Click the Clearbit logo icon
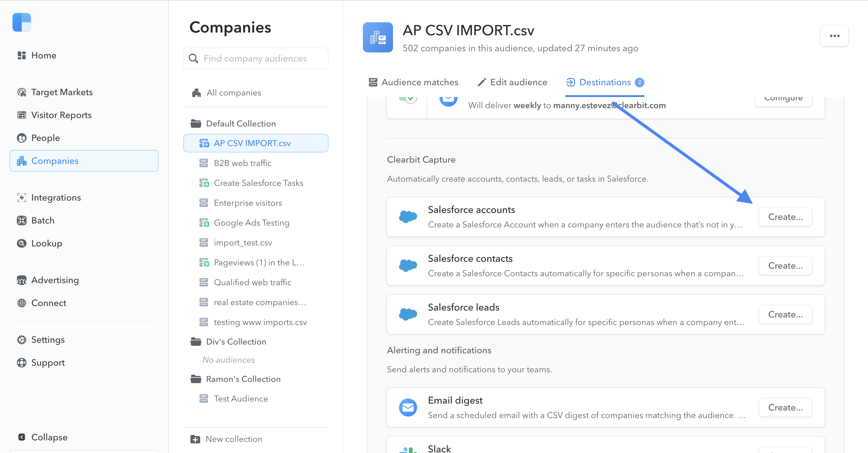Image resolution: width=868 pixels, height=453 pixels. tap(22, 22)
